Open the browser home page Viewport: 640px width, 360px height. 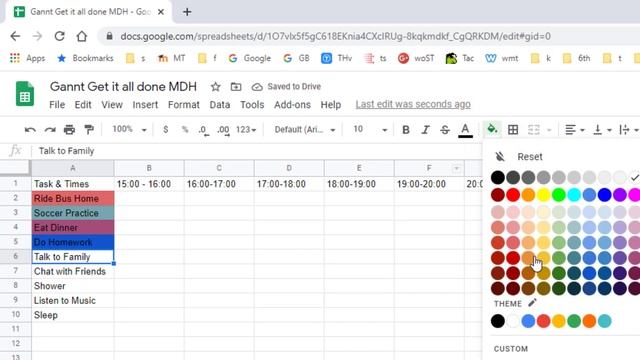coord(82,36)
